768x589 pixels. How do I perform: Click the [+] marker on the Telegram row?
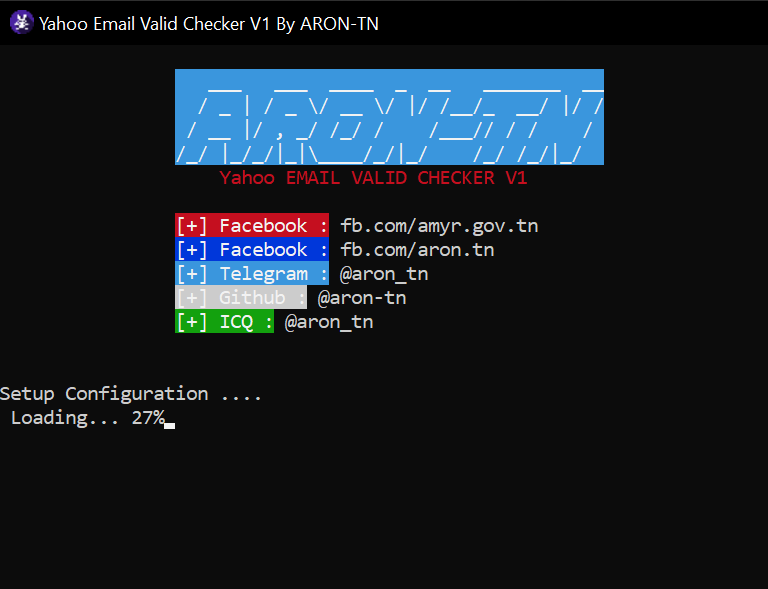pyautogui.click(x=192, y=274)
